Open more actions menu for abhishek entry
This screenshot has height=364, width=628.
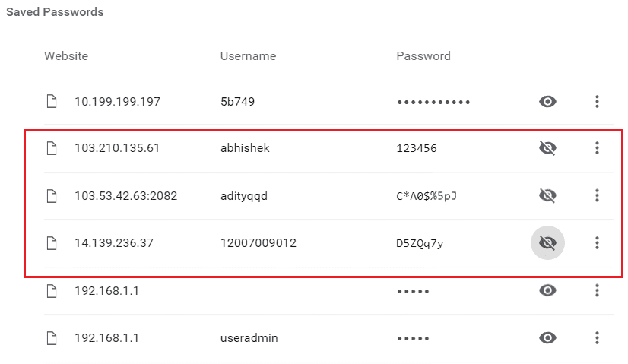(x=598, y=148)
